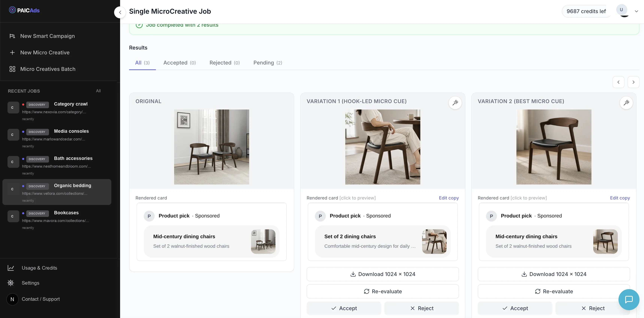The height and width of the screenshot is (318, 644).
Task: Click the magic wand on Variation 2
Action: coord(626,103)
